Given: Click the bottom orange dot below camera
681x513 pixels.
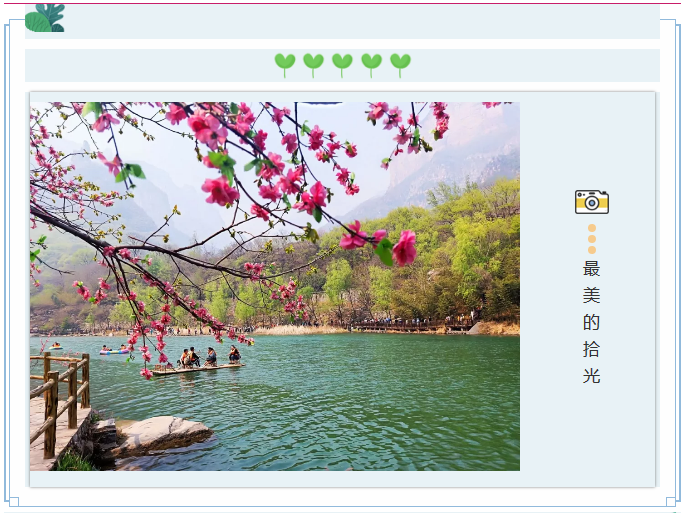Looking at the screenshot, I should tap(592, 250).
